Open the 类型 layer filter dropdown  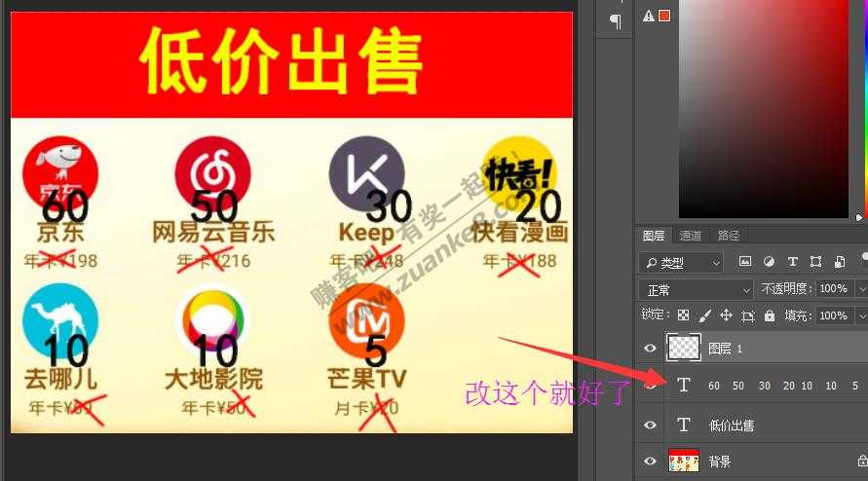(682, 263)
